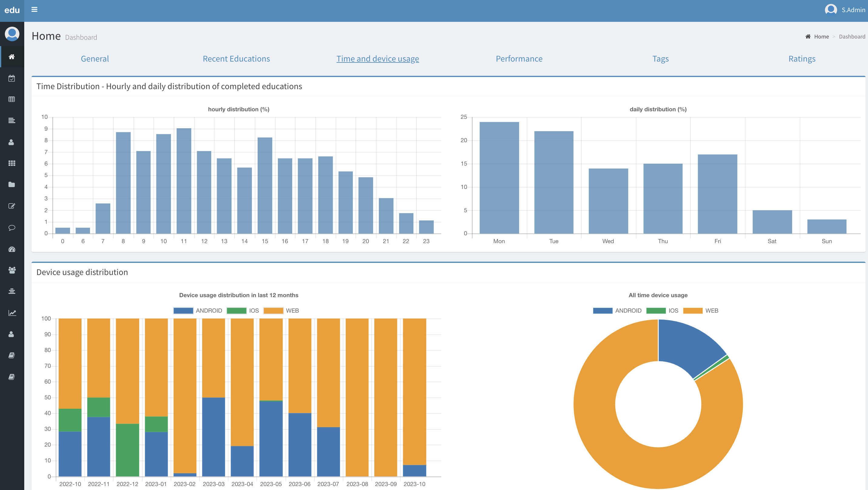
Task: Open the Performance tab
Action: pos(519,59)
